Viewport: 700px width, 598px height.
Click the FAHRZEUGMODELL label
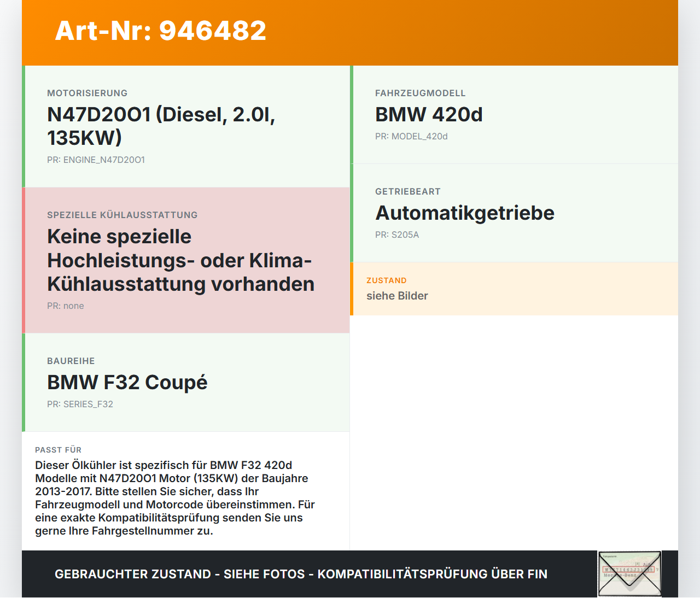[421, 93]
